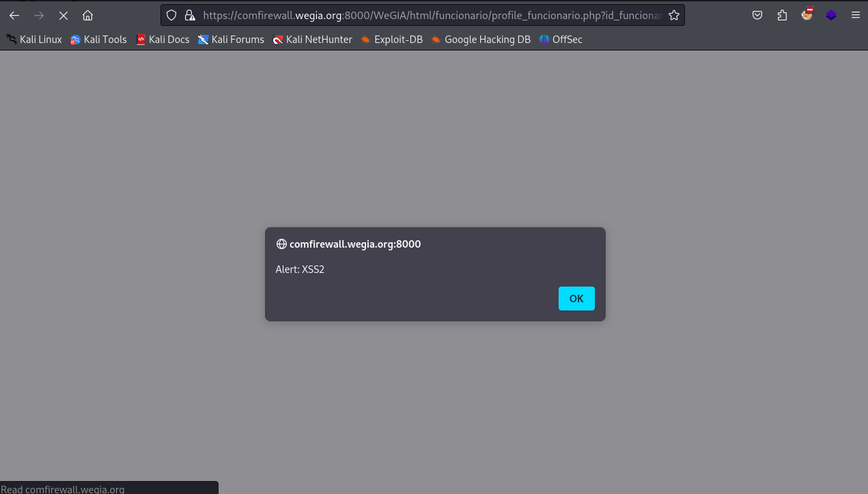The image size is (868, 494).
Task: Click the dialog title comfirewall.wegia.org:8000
Action: coord(355,244)
